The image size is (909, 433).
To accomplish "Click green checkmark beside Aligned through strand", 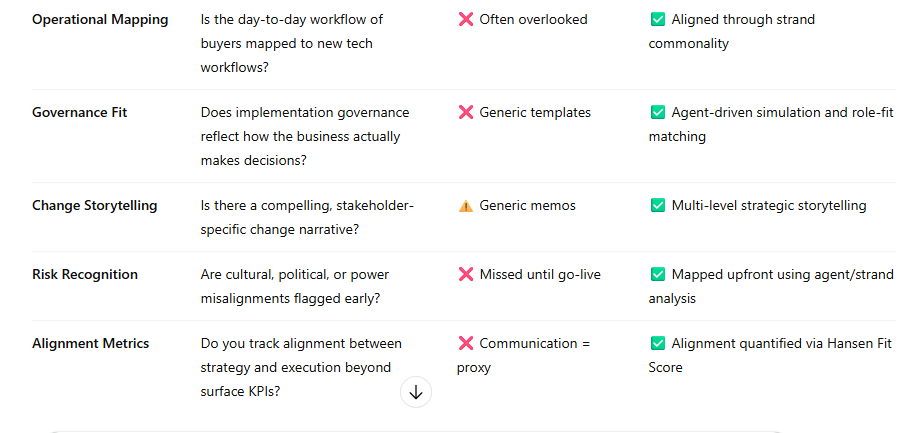I will tap(657, 20).
